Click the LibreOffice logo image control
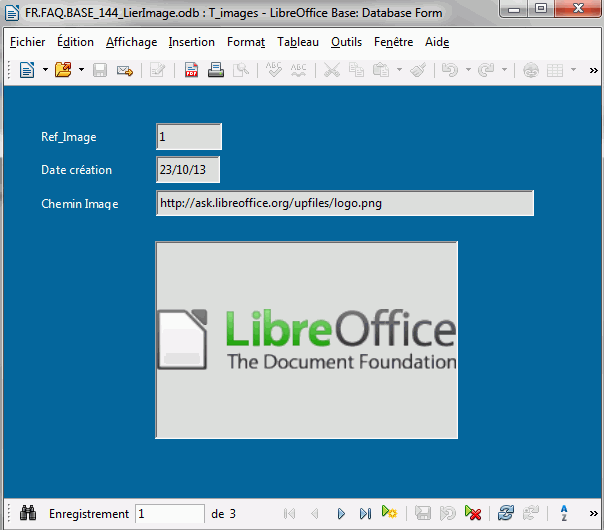 pos(307,340)
